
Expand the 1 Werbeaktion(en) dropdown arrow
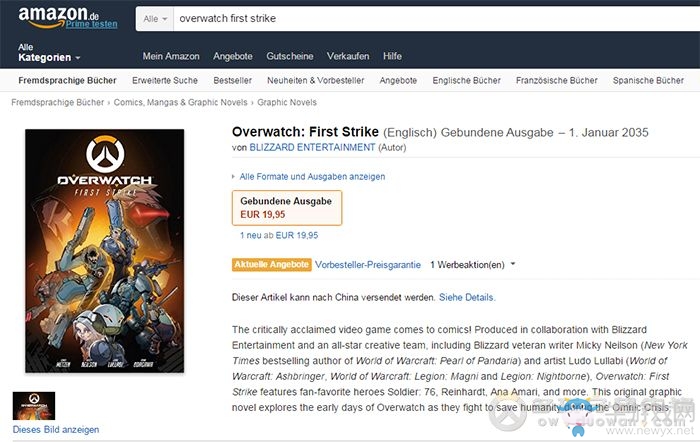click(x=513, y=264)
